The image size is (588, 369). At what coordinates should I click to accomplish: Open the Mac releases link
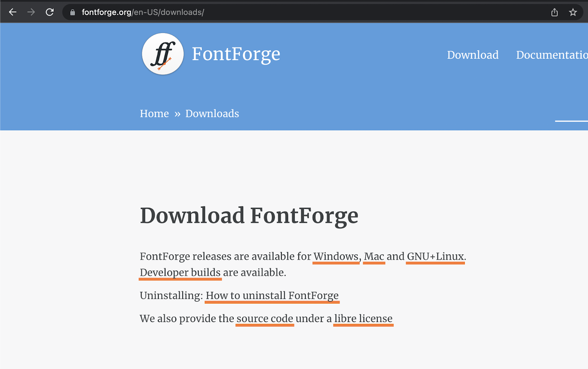click(373, 257)
